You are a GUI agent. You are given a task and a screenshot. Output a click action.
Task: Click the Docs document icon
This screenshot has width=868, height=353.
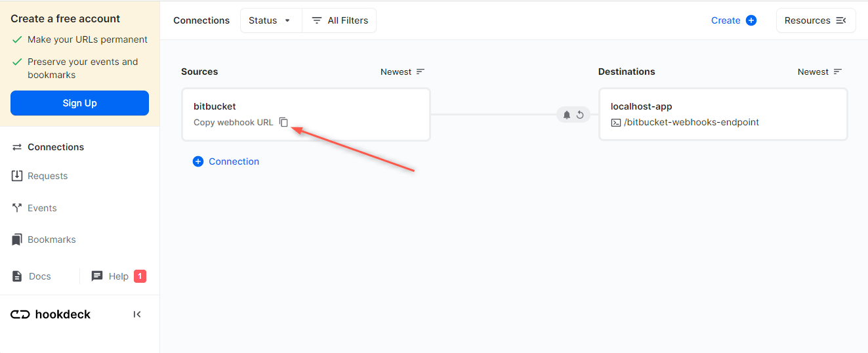[17, 276]
